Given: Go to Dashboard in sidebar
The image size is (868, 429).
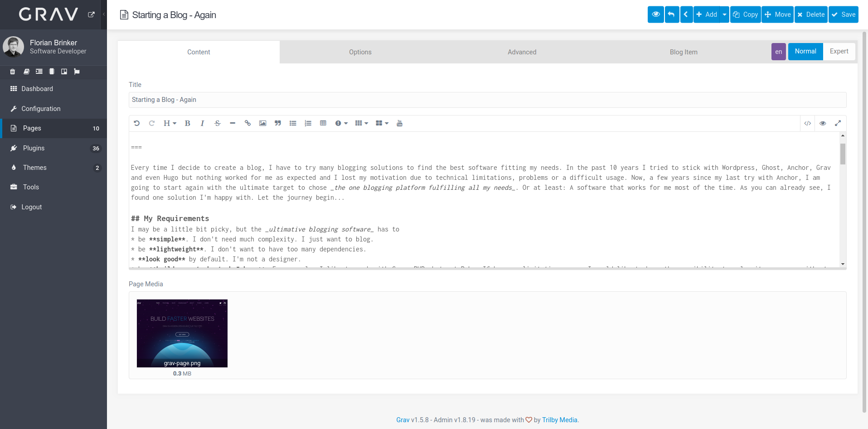Looking at the screenshot, I should click(53, 89).
